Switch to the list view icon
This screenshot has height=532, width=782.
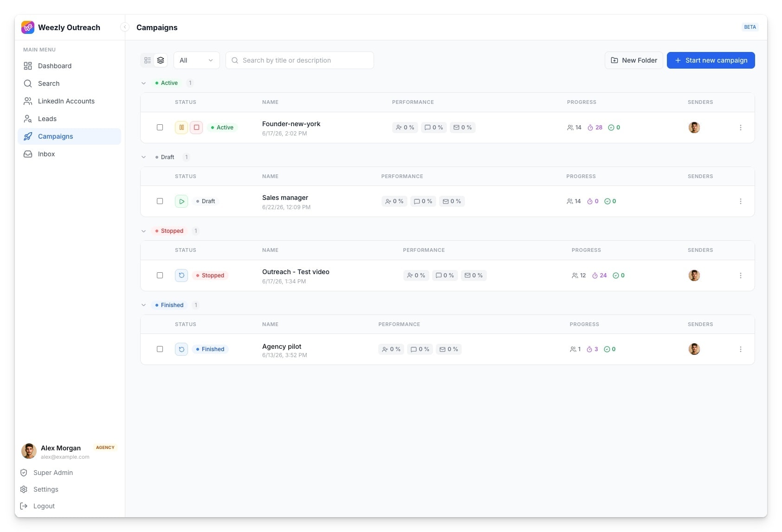(148, 60)
